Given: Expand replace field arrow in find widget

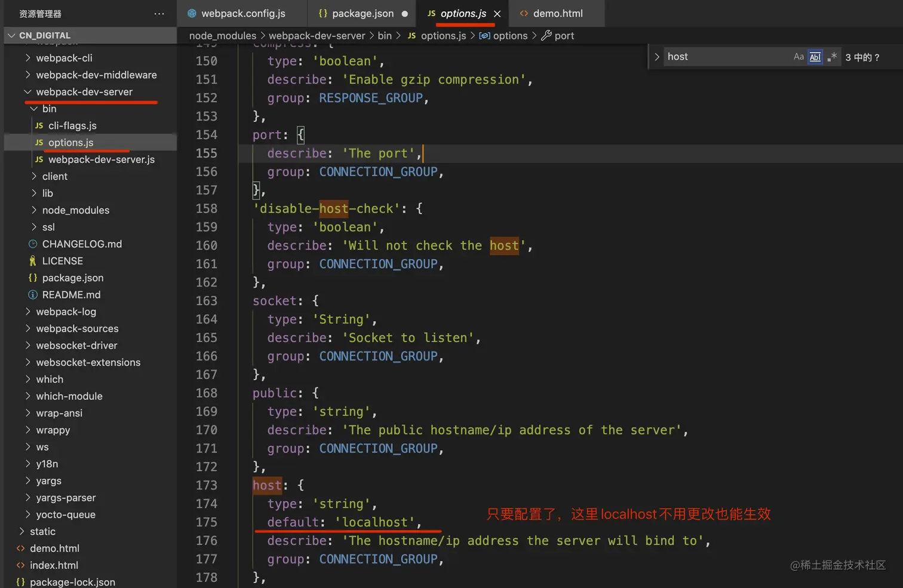Looking at the screenshot, I should tap(656, 57).
